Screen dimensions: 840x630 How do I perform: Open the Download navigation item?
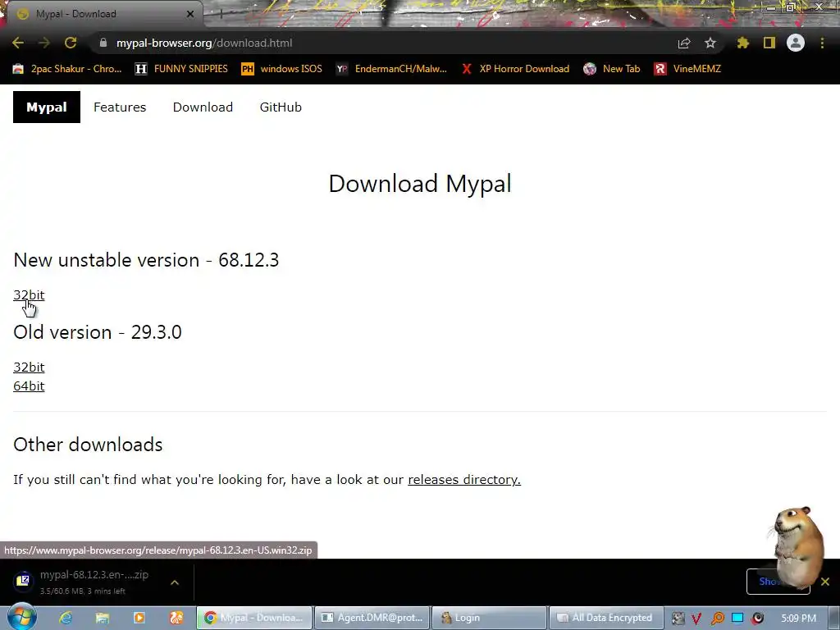pos(203,107)
